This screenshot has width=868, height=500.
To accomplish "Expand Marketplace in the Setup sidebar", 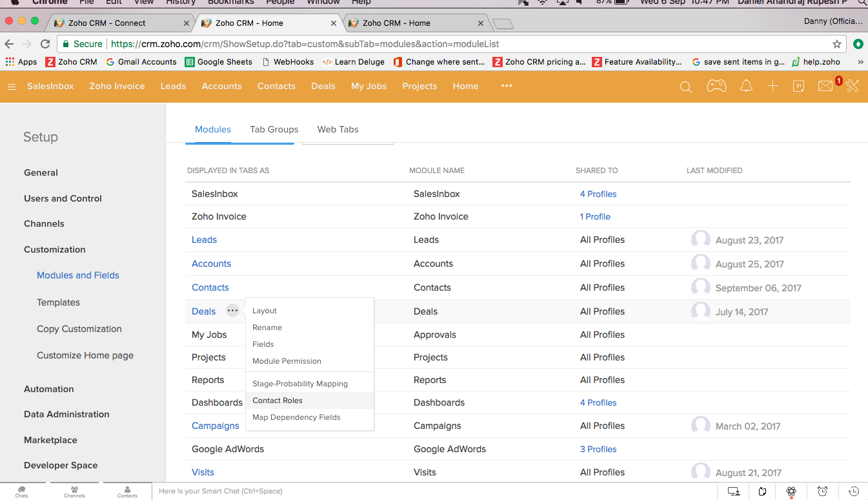I will [x=50, y=440].
